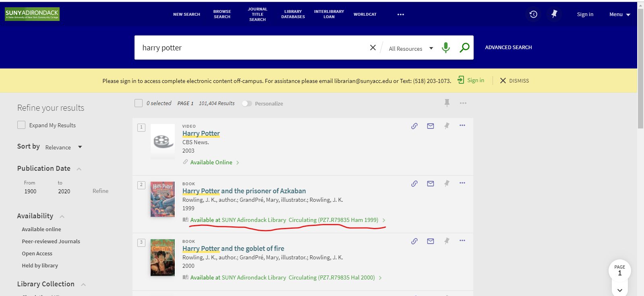644x296 pixels.
Task: Open search history clock icon
Action: 533,14
